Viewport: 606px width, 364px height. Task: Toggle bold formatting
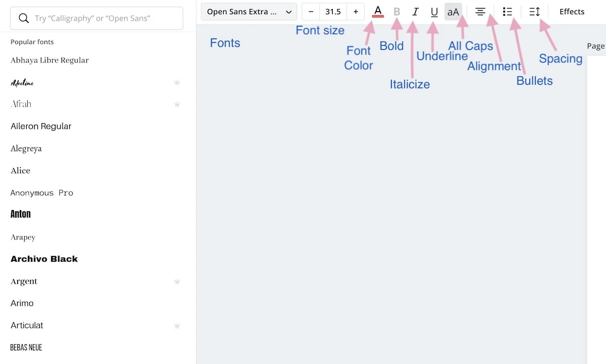(x=396, y=12)
